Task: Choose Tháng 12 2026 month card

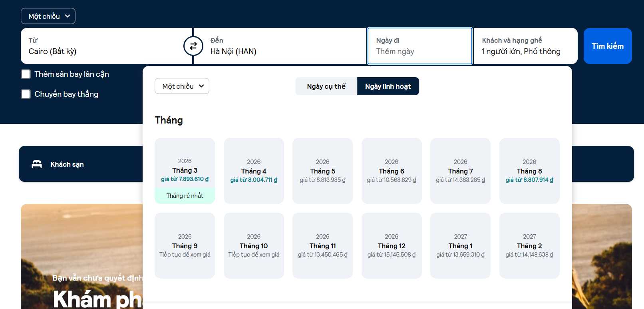Action: (392, 245)
